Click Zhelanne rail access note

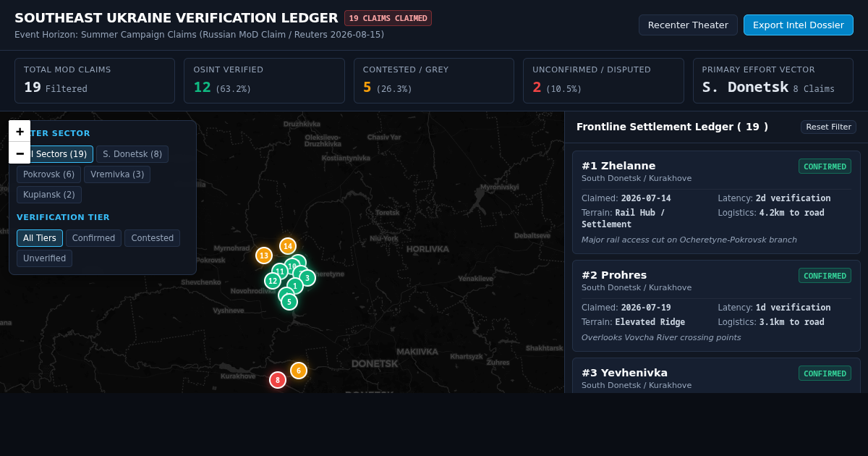click(689, 240)
